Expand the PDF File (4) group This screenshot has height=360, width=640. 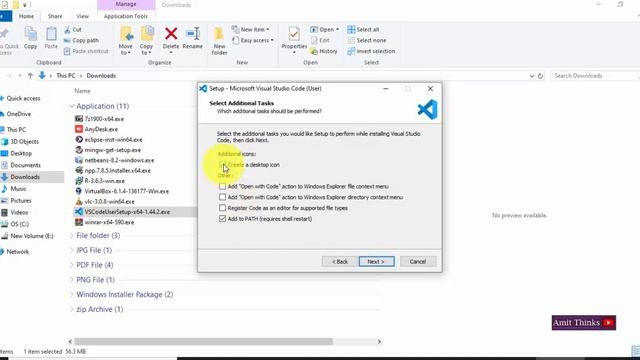pos(72,265)
